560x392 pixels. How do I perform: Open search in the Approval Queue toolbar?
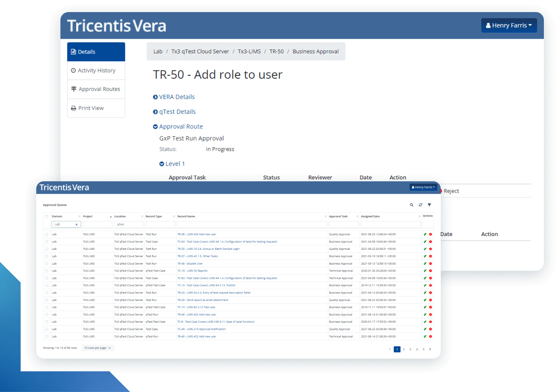pos(411,205)
